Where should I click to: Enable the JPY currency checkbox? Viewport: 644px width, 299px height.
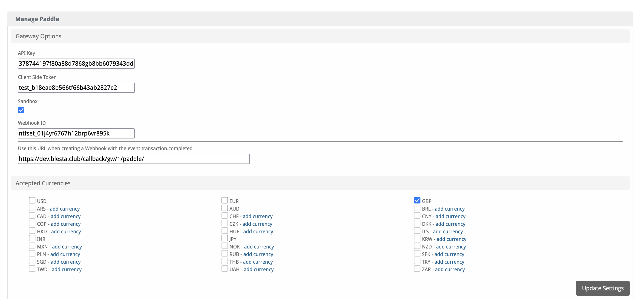224,238
